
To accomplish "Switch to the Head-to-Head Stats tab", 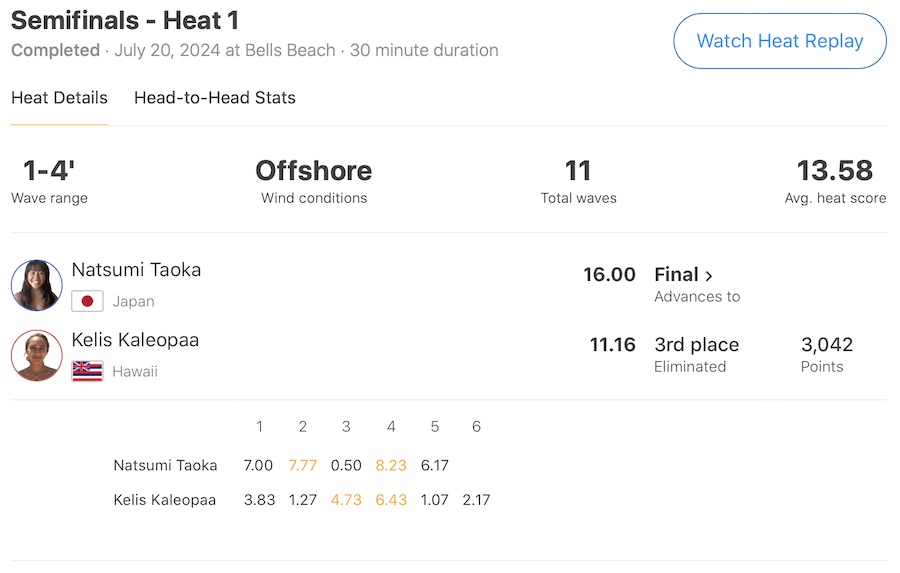I will pyautogui.click(x=215, y=98).
